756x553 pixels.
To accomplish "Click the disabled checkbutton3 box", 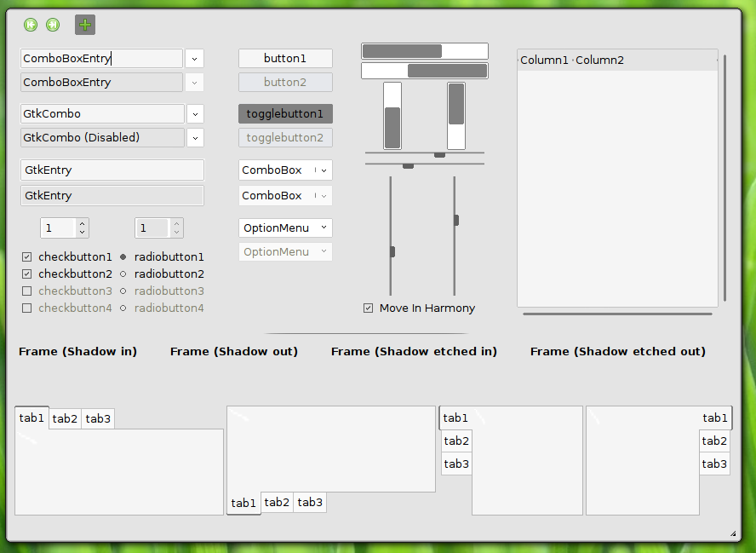I will click(x=27, y=291).
